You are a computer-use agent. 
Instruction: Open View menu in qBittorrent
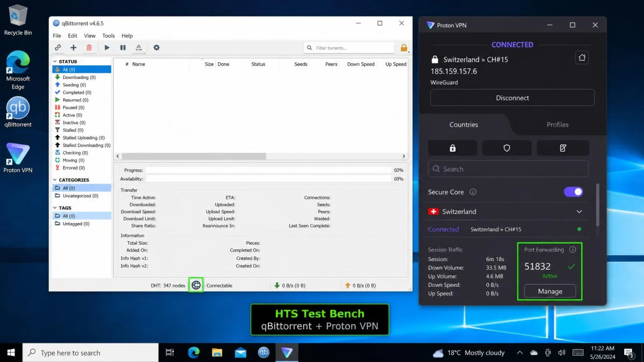[90, 36]
